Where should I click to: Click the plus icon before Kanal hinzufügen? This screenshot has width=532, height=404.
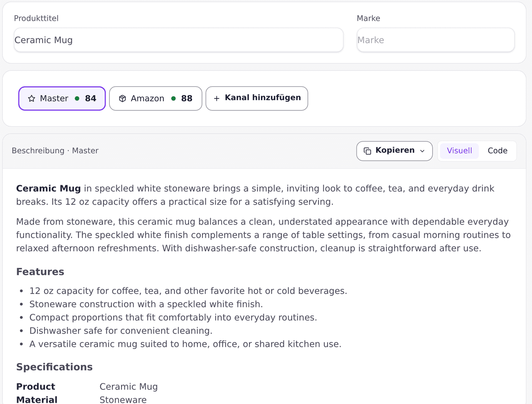(x=217, y=98)
